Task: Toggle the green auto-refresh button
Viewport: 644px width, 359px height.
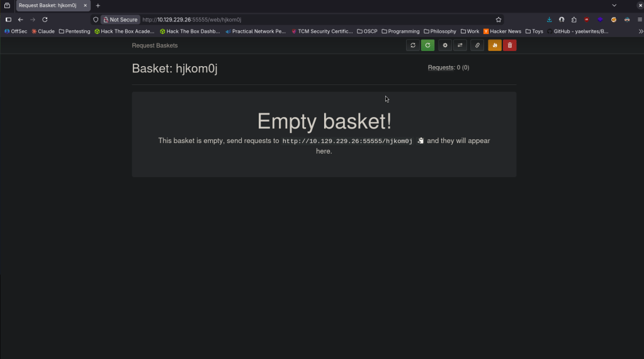Action: click(427, 45)
